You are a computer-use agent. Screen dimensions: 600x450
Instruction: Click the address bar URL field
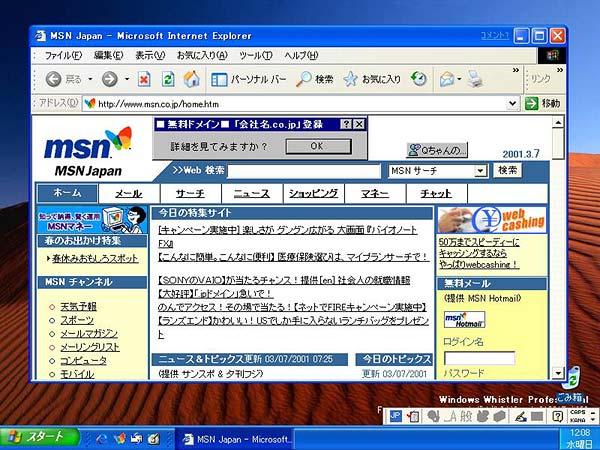click(297, 104)
